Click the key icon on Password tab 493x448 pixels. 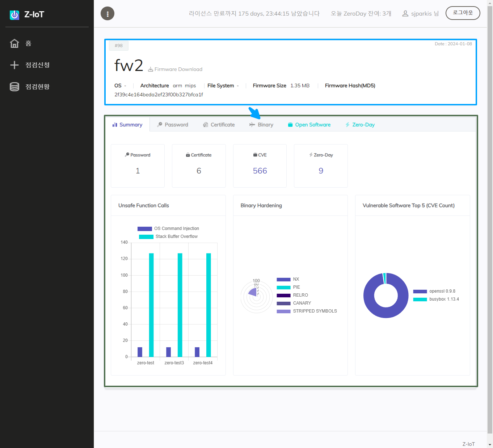click(160, 125)
